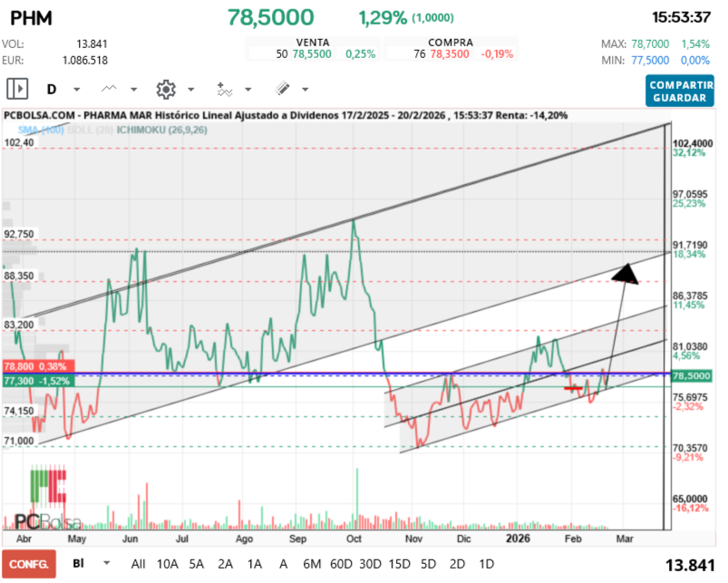728x583 pixels.
Task: Select the 30D time range
Action: 370,564
